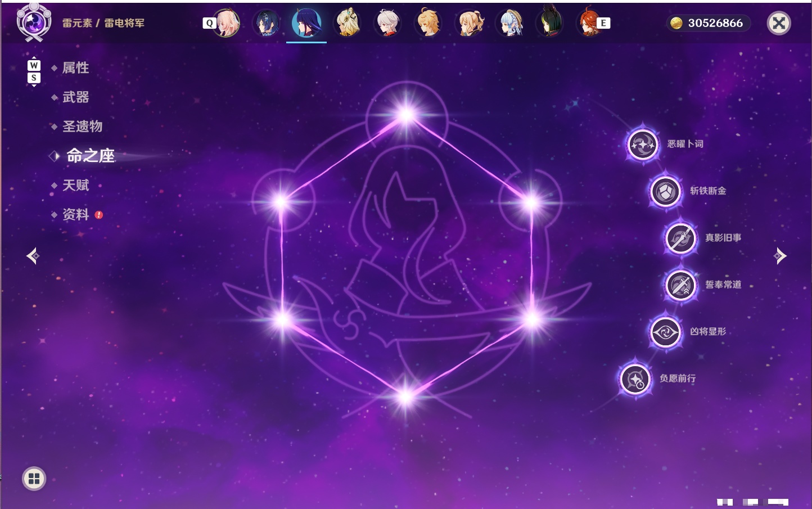This screenshot has height=509, width=812.
Task: Open the 武器 weapon menu
Action: coord(75,97)
